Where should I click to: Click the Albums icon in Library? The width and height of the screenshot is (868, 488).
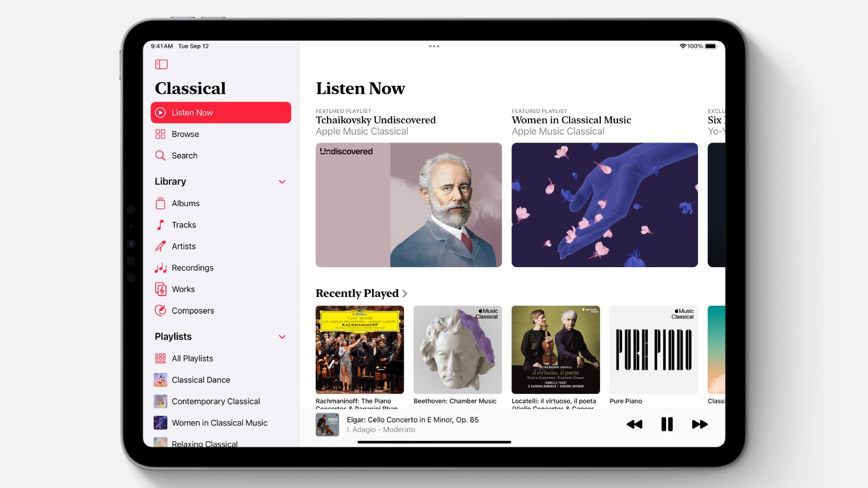[160, 202]
